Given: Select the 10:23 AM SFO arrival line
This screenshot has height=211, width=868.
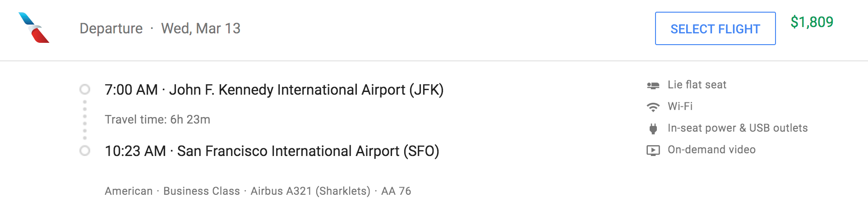Looking at the screenshot, I should [272, 151].
